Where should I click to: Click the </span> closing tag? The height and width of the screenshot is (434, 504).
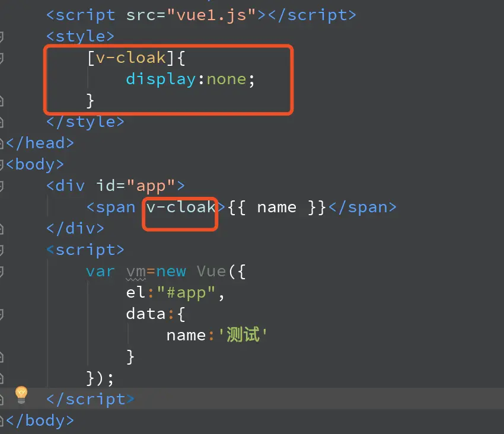[x=362, y=208]
